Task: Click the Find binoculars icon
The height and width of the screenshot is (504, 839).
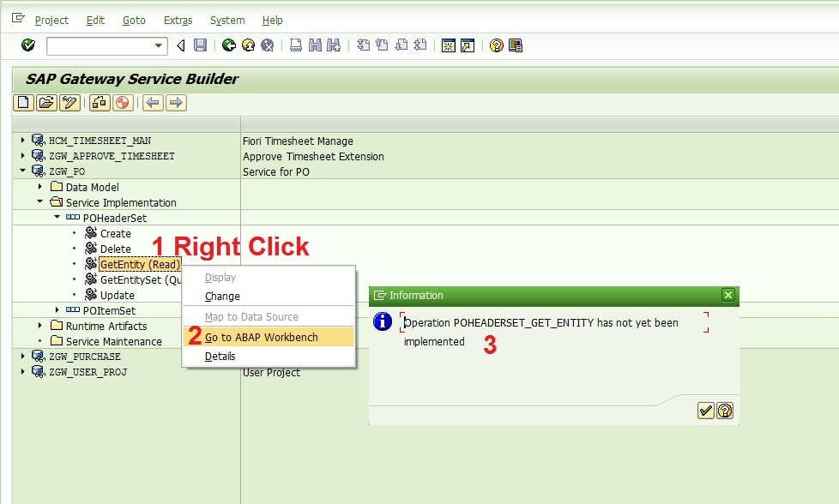Action: 315,45
